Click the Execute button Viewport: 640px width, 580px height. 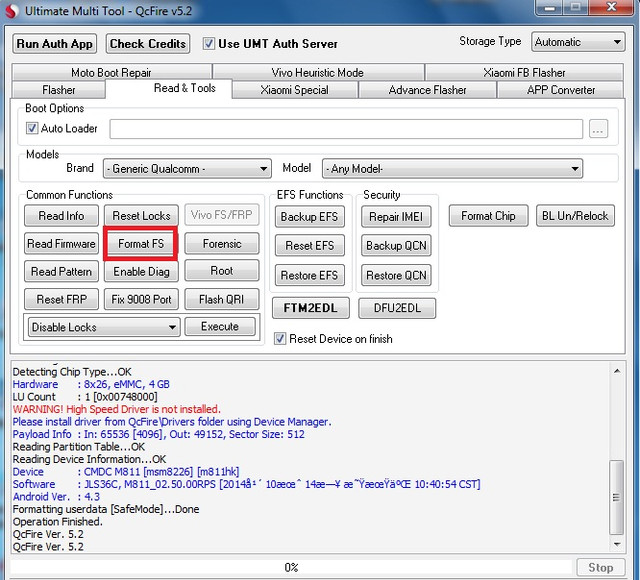(220, 327)
